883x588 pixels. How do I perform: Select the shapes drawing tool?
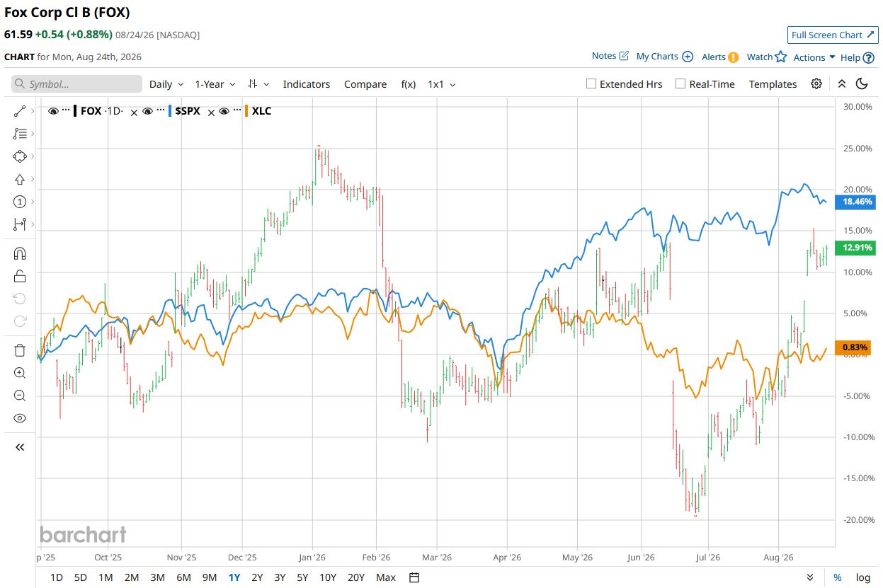point(19,156)
